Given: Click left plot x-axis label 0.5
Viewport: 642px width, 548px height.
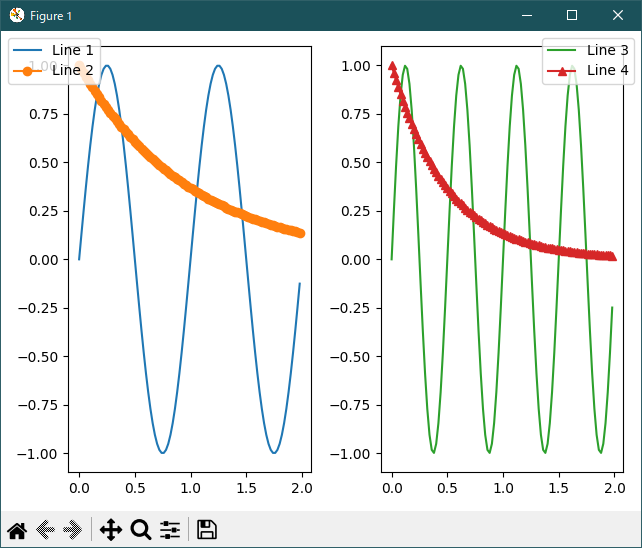Looking at the screenshot, I should (135, 488).
